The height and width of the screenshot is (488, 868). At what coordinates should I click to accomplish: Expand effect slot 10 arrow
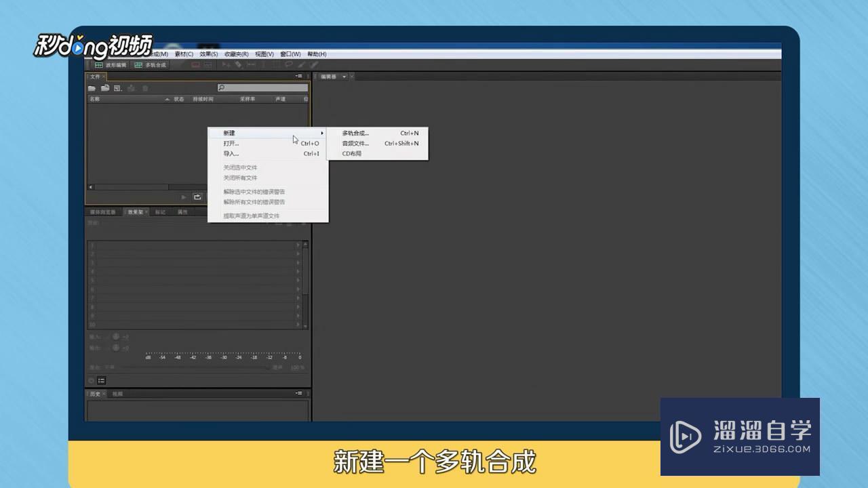[x=298, y=323]
